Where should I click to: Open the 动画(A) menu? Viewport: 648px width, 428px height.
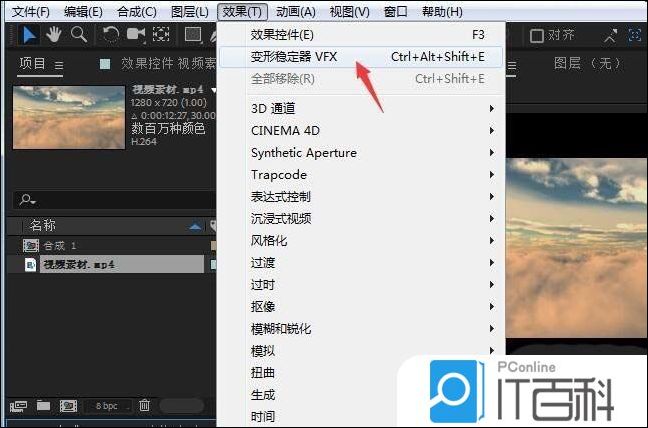click(296, 12)
